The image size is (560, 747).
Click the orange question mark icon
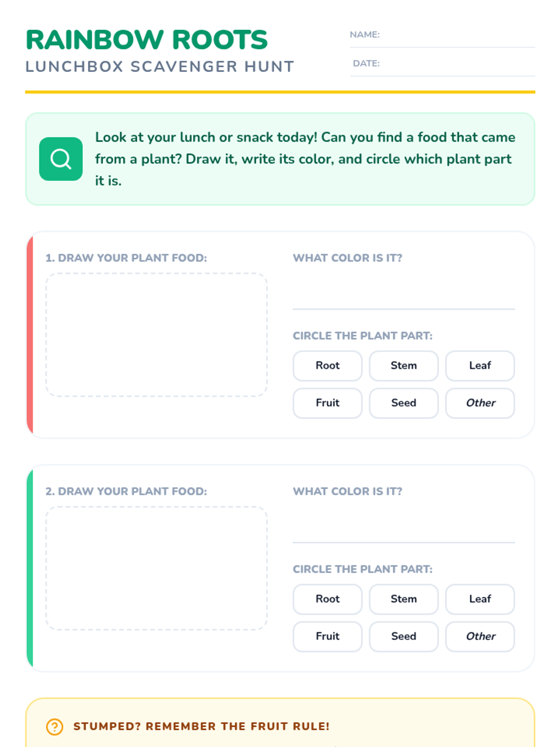[55, 726]
